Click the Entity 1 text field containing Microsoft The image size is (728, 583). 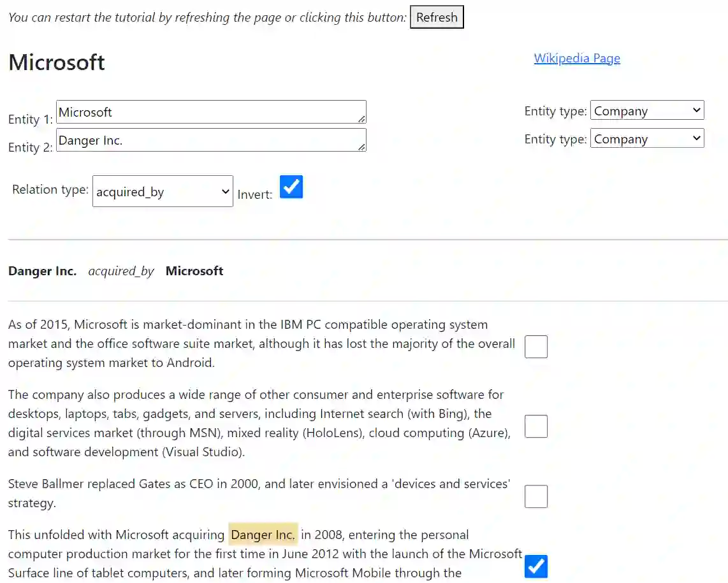point(210,112)
